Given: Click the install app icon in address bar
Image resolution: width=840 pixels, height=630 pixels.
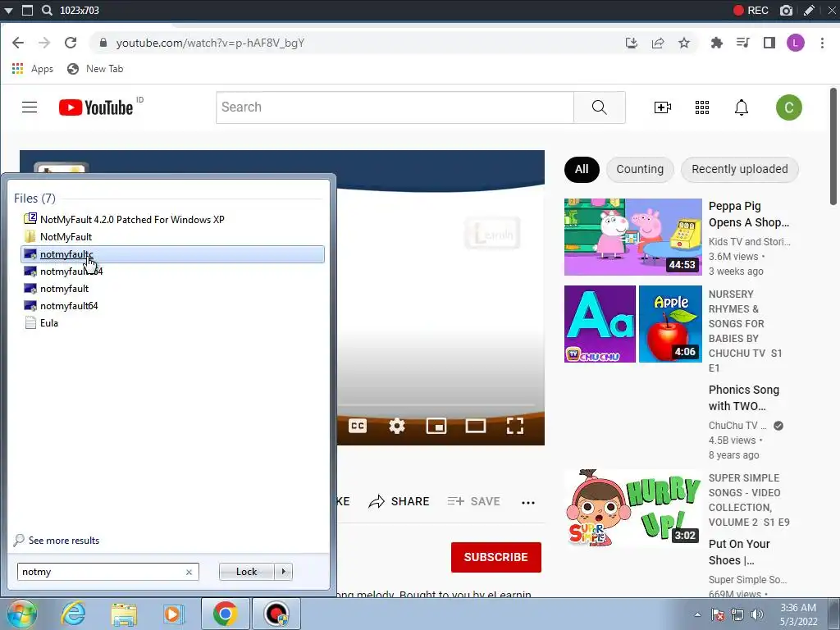Looking at the screenshot, I should point(632,43).
